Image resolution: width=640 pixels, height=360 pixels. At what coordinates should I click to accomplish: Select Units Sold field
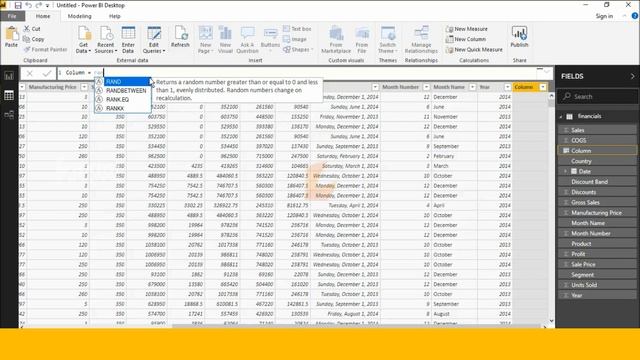coord(597,285)
